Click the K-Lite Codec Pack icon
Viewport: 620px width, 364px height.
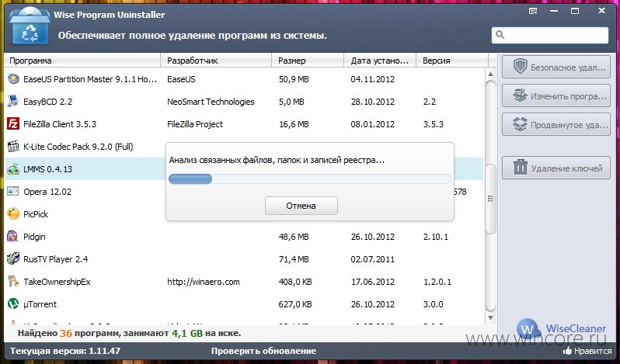point(13,147)
